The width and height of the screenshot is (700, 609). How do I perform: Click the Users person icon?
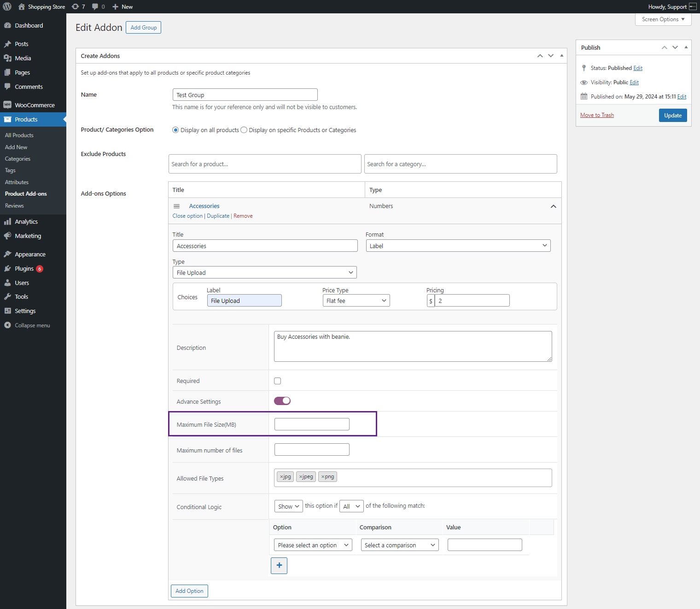(7, 283)
